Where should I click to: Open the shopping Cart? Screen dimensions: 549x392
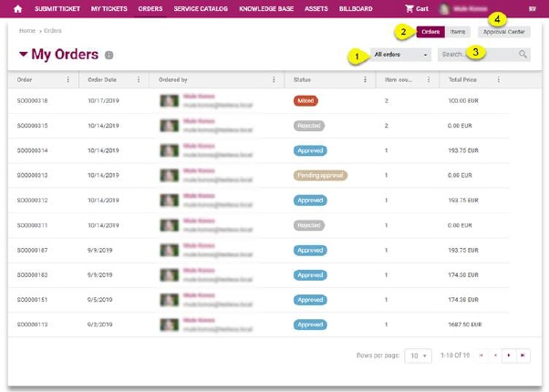(417, 8)
